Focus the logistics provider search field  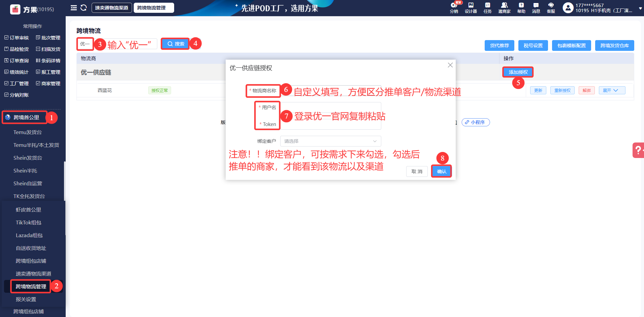tap(117, 44)
